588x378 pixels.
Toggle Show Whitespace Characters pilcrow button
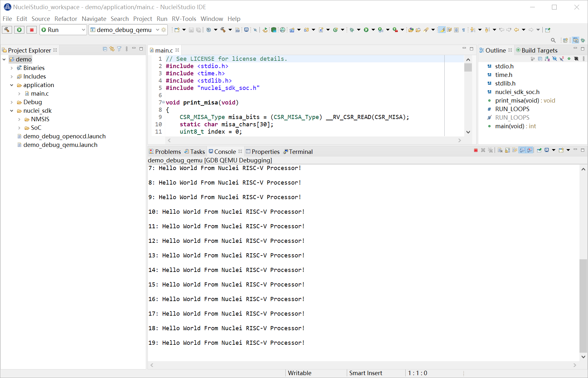464,30
